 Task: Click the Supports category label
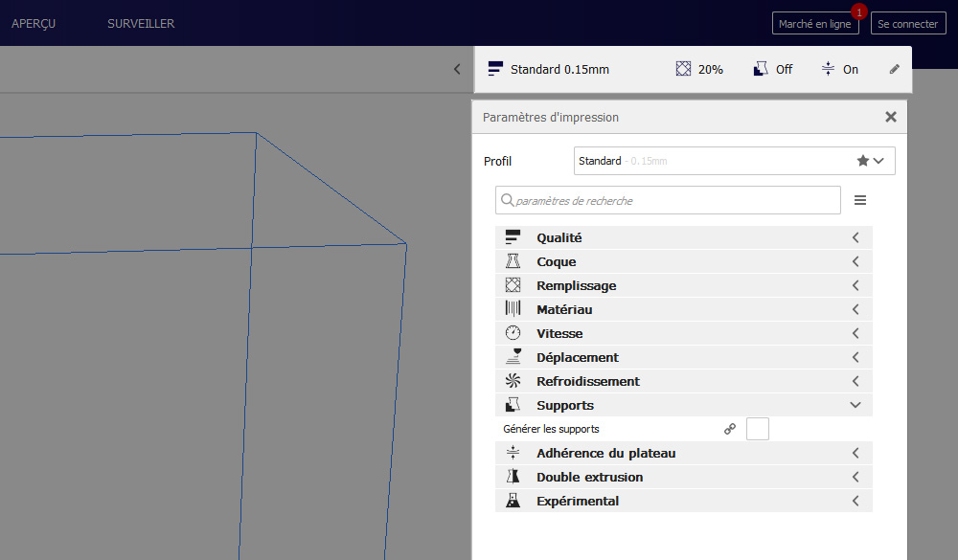[x=565, y=405]
